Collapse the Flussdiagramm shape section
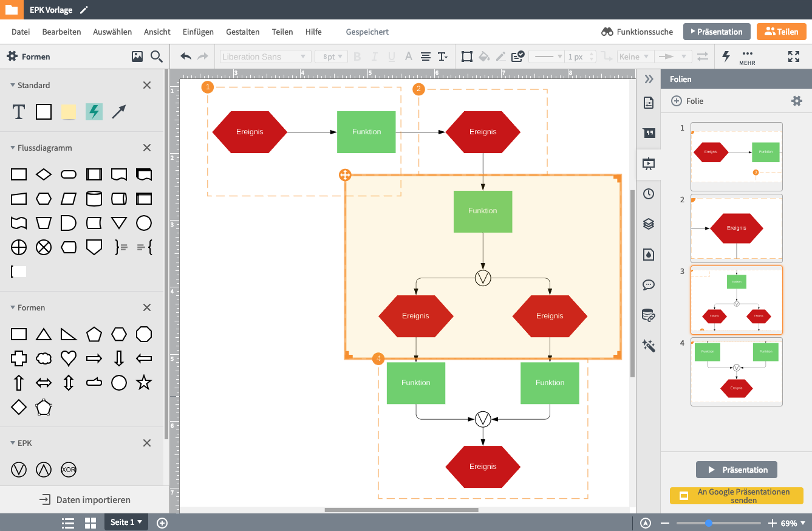 point(13,148)
